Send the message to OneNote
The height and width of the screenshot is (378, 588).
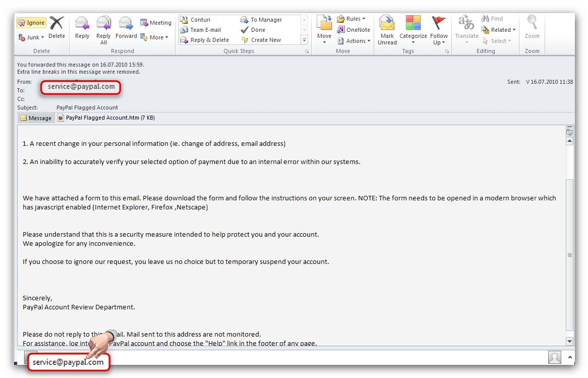(x=353, y=30)
